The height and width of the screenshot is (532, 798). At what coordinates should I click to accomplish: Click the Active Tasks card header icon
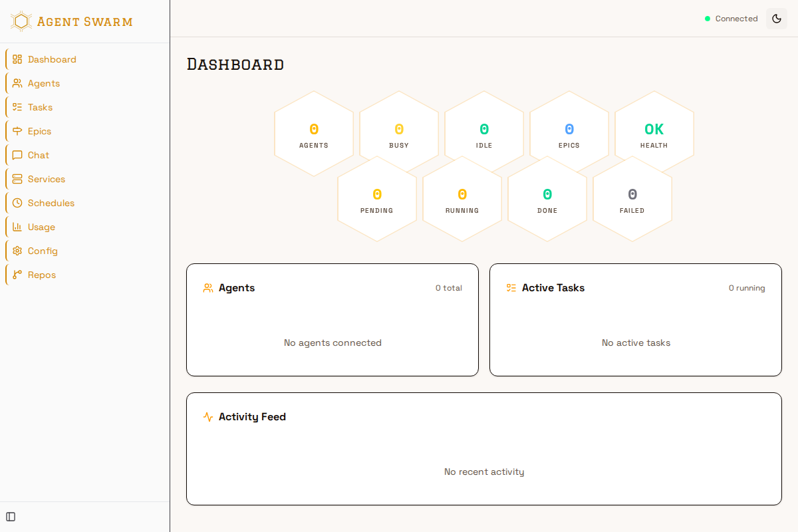[511, 288]
